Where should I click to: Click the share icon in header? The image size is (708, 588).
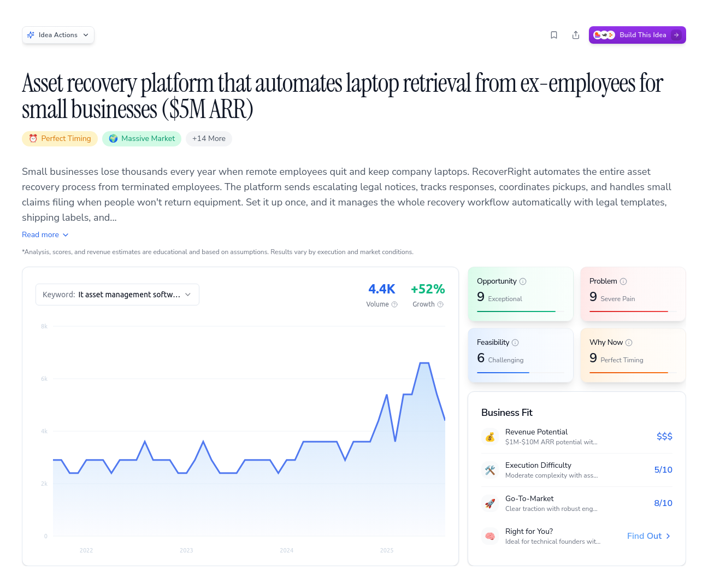(576, 35)
